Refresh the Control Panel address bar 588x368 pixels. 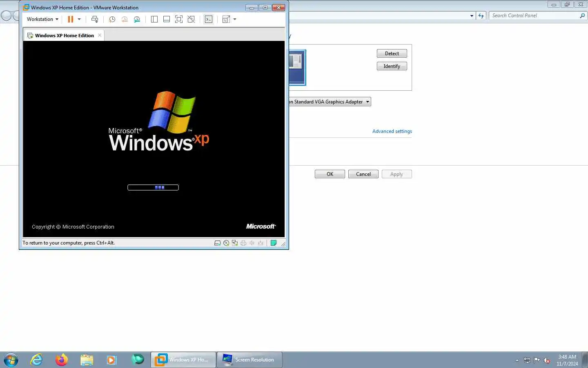point(481,16)
